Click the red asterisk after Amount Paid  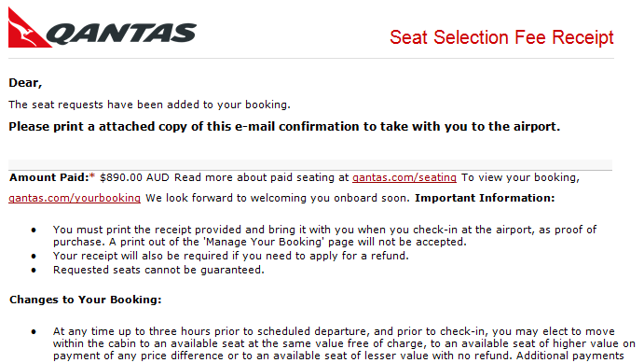pyautogui.click(x=92, y=176)
